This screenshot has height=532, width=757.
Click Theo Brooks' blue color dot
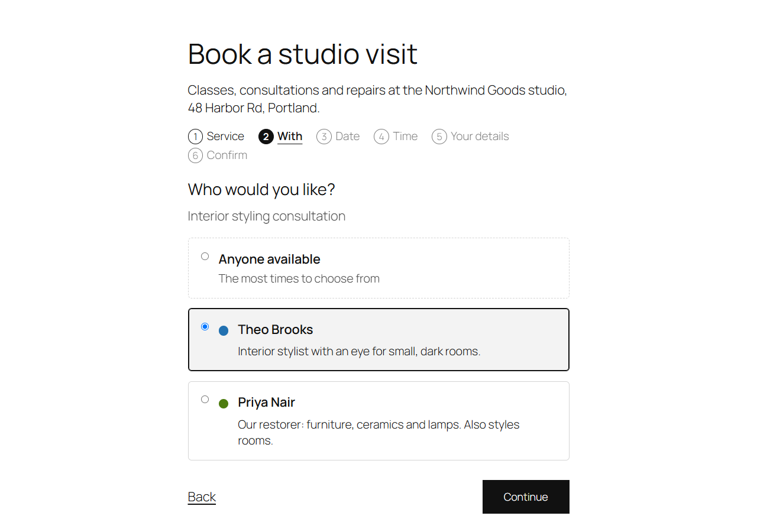(x=224, y=330)
